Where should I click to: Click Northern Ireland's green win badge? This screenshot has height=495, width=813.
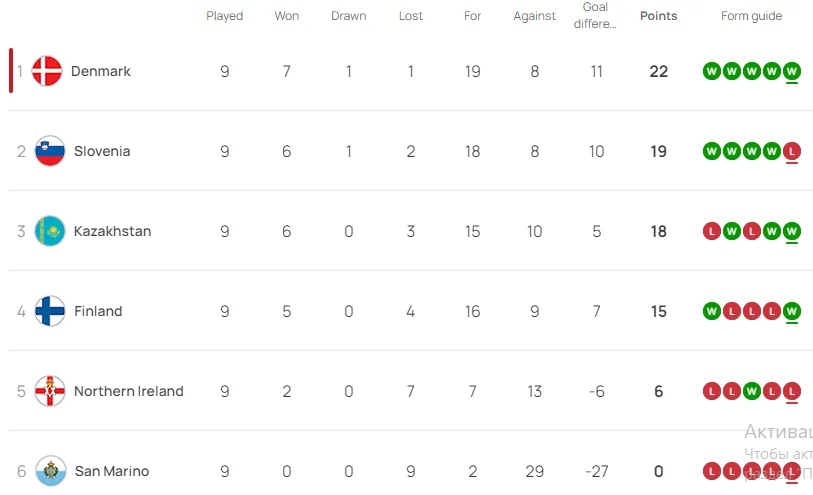pyautogui.click(x=751, y=391)
